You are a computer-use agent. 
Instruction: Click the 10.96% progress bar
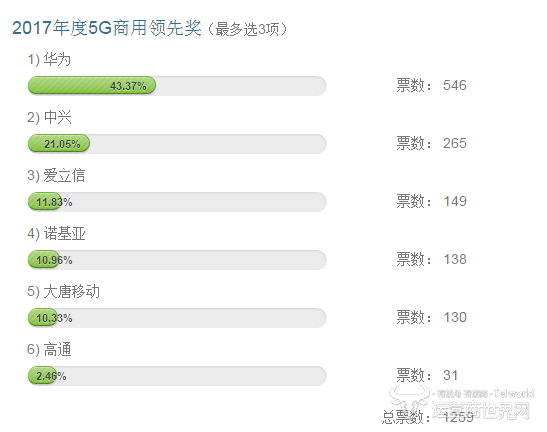(x=177, y=260)
